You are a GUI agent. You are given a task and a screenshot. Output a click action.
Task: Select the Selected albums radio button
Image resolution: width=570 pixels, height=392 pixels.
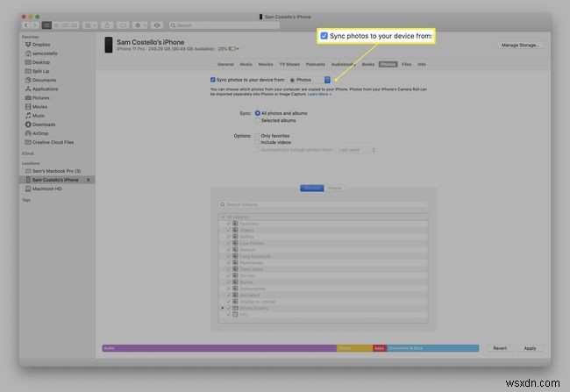pyautogui.click(x=257, y=120)
